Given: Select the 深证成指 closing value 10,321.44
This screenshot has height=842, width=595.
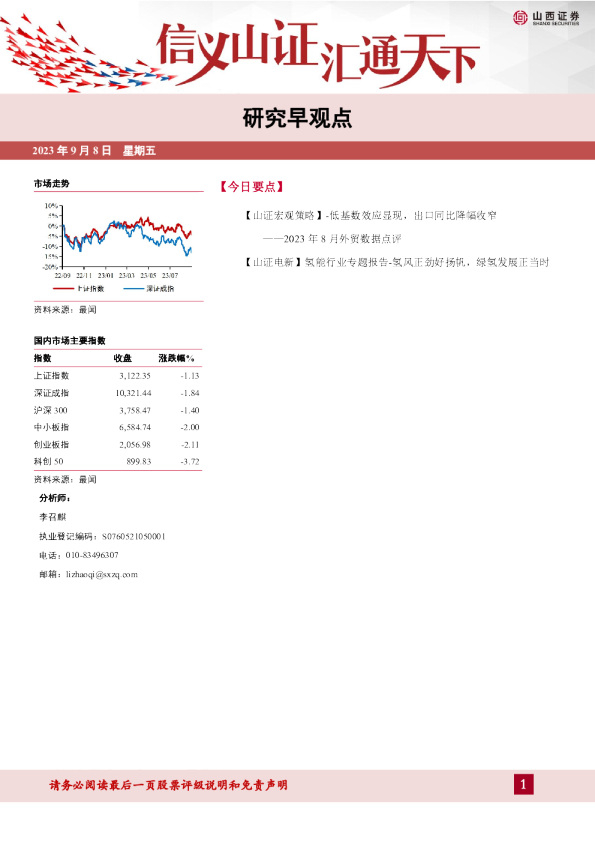Looking at the screenshot, I should click(133, 393).
